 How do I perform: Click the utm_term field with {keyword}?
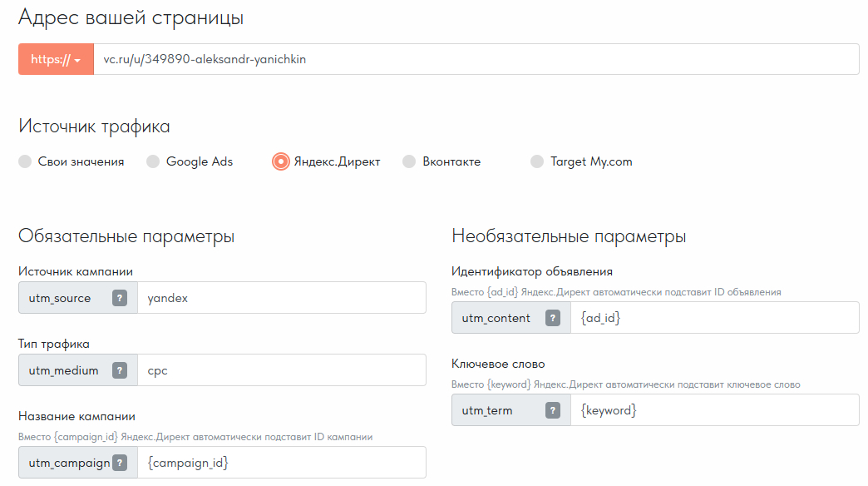[714, 410]
